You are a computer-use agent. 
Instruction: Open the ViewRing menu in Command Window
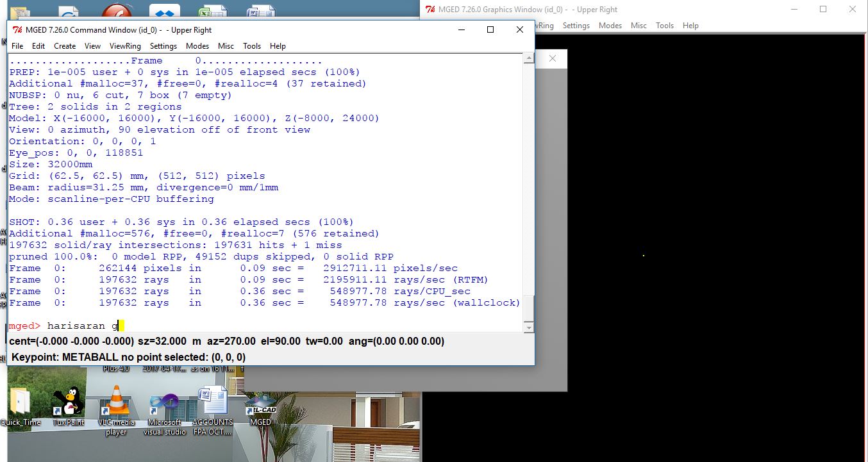pyautogui.click(x=125, y=46)
